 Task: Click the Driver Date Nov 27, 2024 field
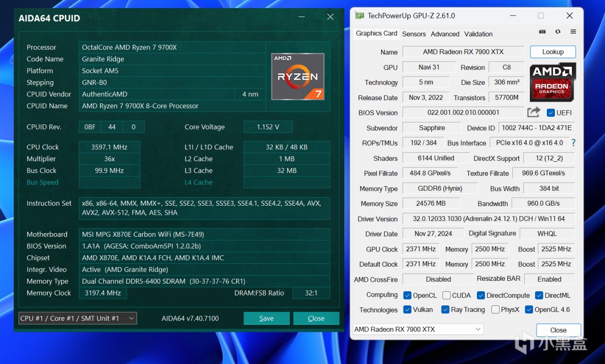pyautogui.click(x=433, y=234)
